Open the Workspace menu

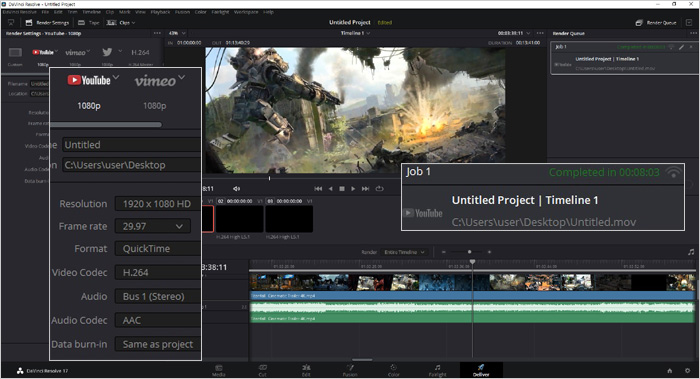[246, 12]
